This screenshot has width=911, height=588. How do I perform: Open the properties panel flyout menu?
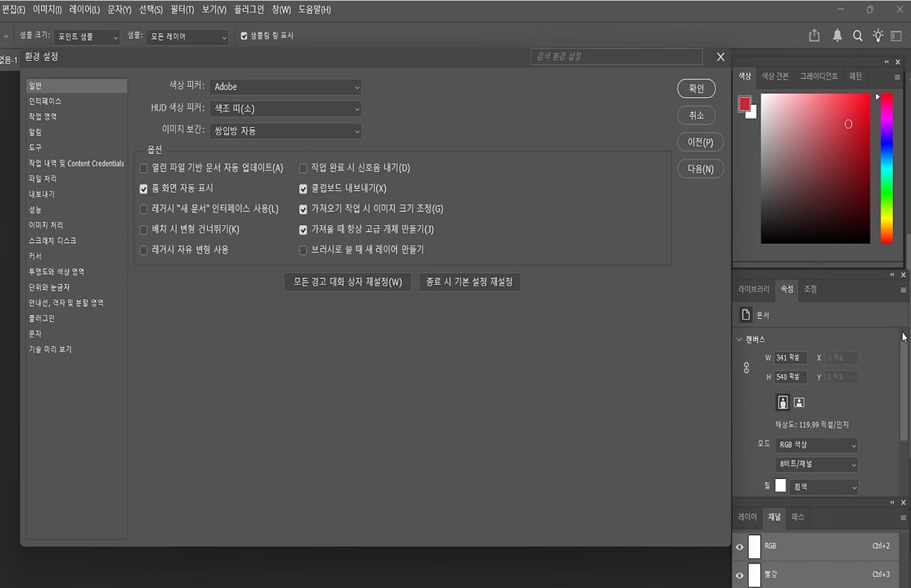903,290
